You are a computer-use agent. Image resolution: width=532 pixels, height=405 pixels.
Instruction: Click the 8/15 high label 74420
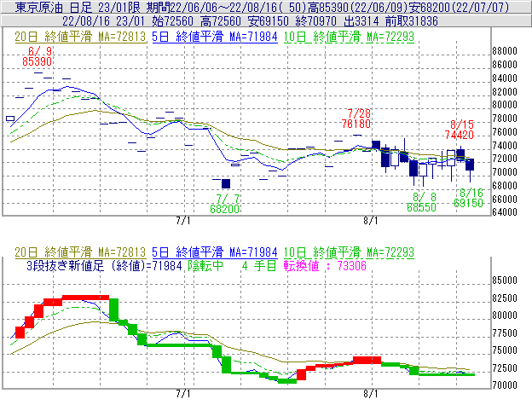pos(459,135)
